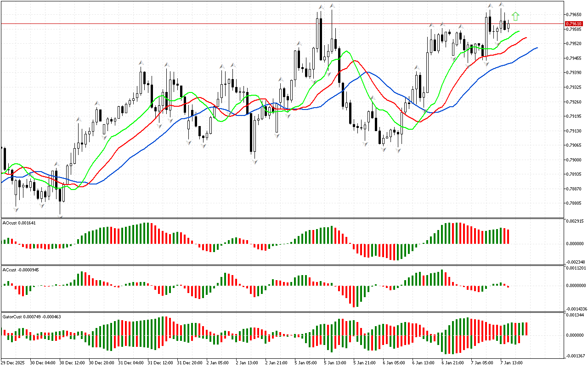Click the -0.001367 GatorCust scale value
This screenshot has height=368, width=588.
click(576, 356)
